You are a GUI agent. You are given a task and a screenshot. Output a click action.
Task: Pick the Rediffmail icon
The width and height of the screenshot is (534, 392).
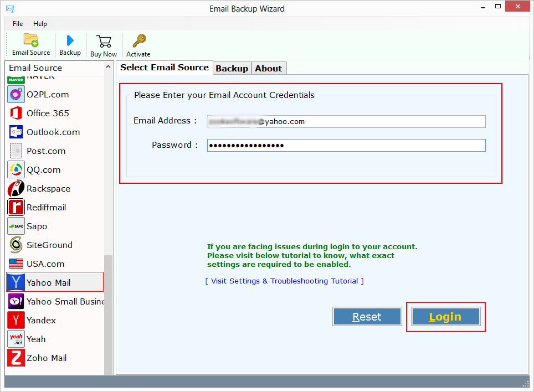(x=16, y=207)
